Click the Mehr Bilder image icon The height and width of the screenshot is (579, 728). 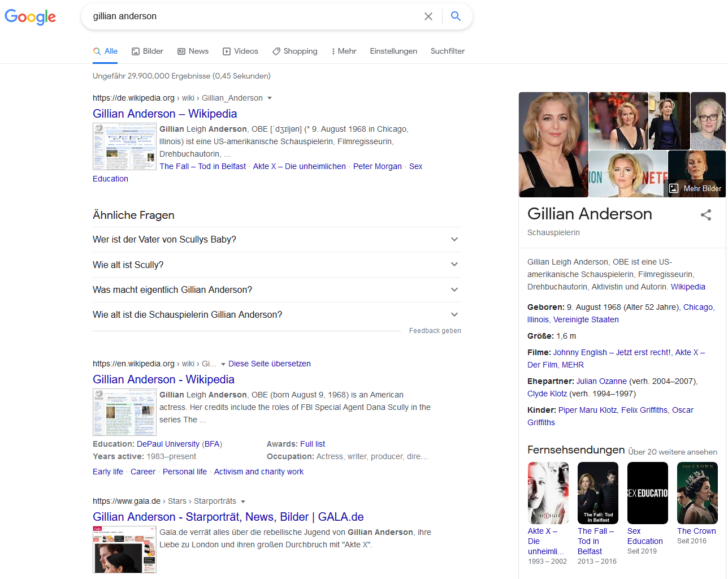[674, 189]
